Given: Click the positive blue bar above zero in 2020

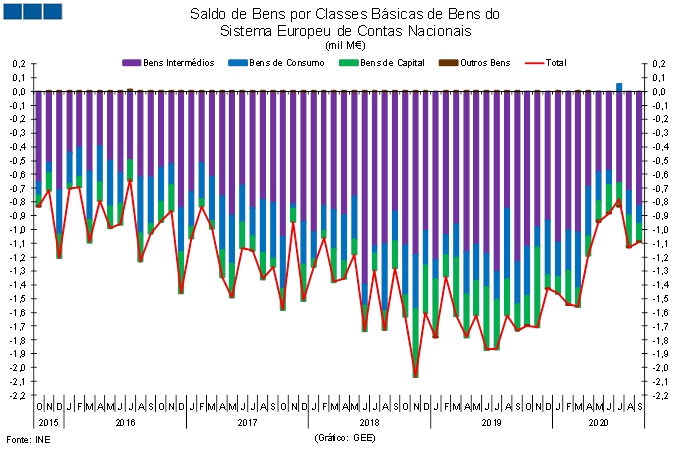Looking at the screenshot, I should [619, 87].
